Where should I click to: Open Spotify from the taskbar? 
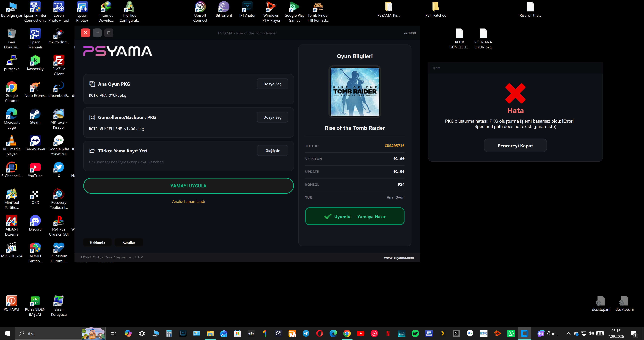tap(415, 334)
